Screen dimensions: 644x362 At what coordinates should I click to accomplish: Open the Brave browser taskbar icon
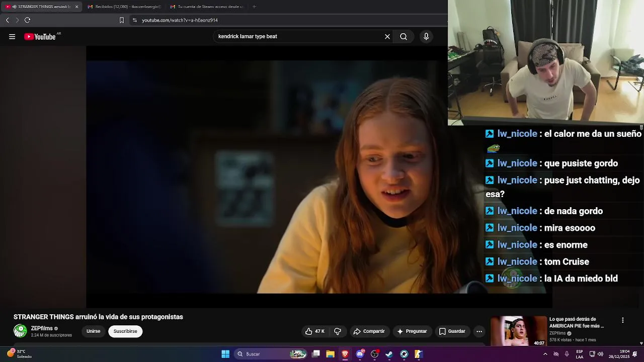[345, 354]
